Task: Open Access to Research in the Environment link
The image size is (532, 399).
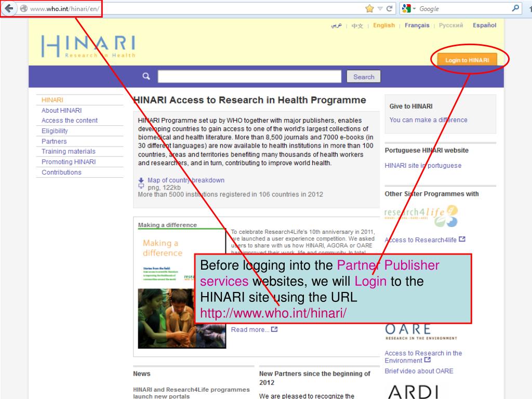Action: point(423,356)
